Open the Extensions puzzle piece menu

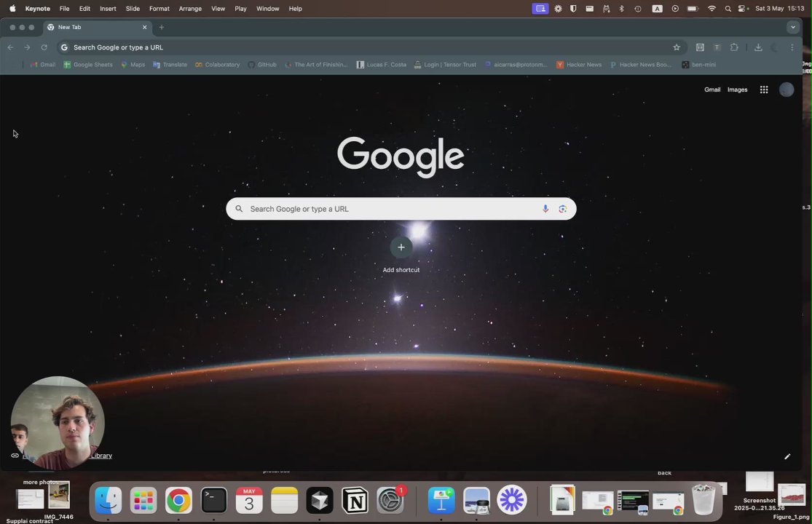click(734, 47)
